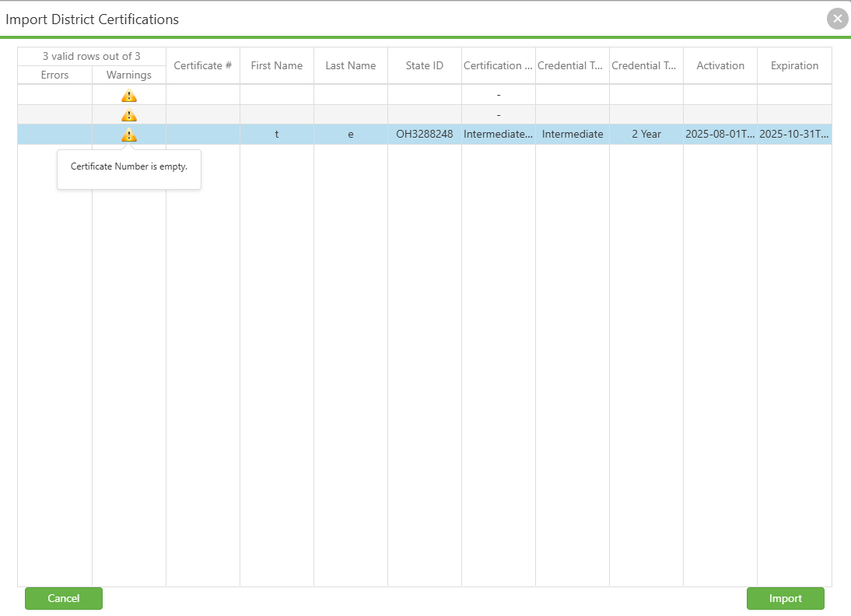Click the Activation column header

[720, 65]
